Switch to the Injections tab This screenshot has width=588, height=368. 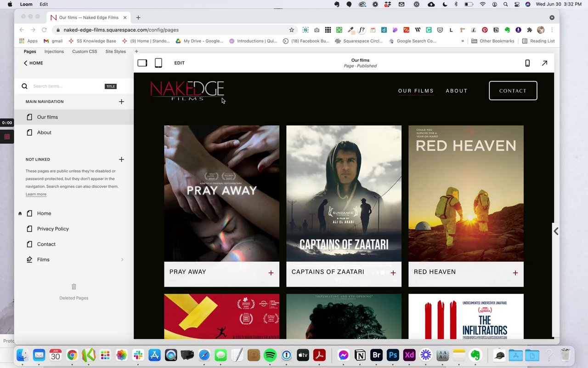tap(54, 52)
